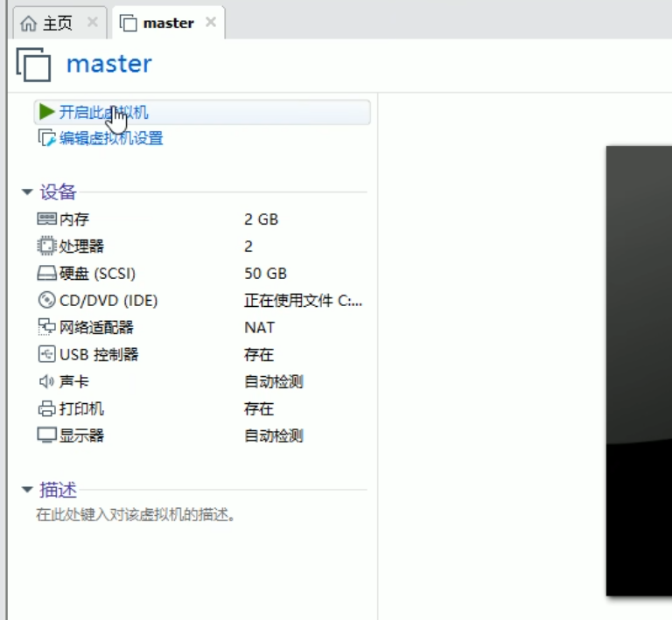Select the 硬盘 (SCSI) device row
Screen dimensions: 672x620
(200, 273)
